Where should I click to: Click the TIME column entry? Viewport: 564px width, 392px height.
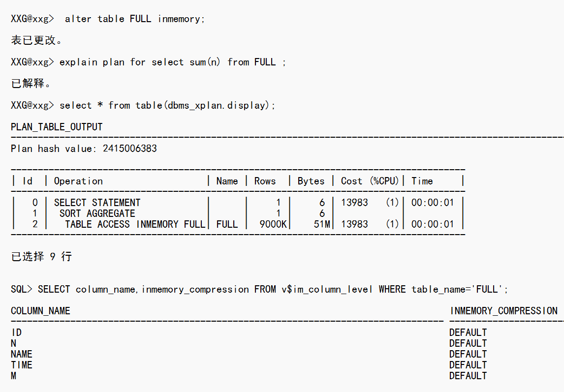(21, 365)
